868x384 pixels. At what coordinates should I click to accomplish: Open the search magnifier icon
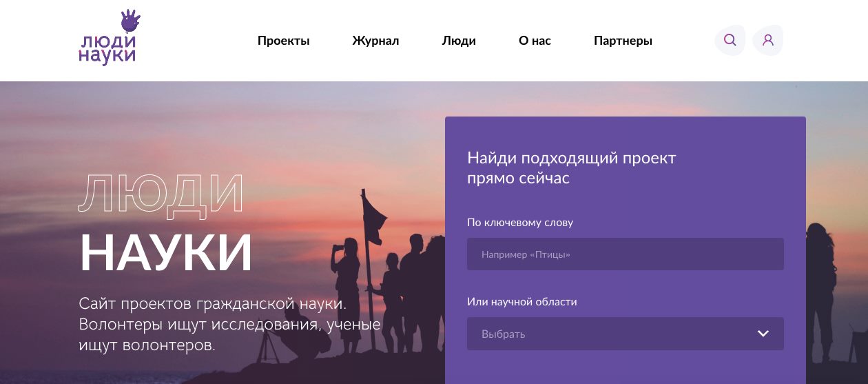click(x=730, y=40)
